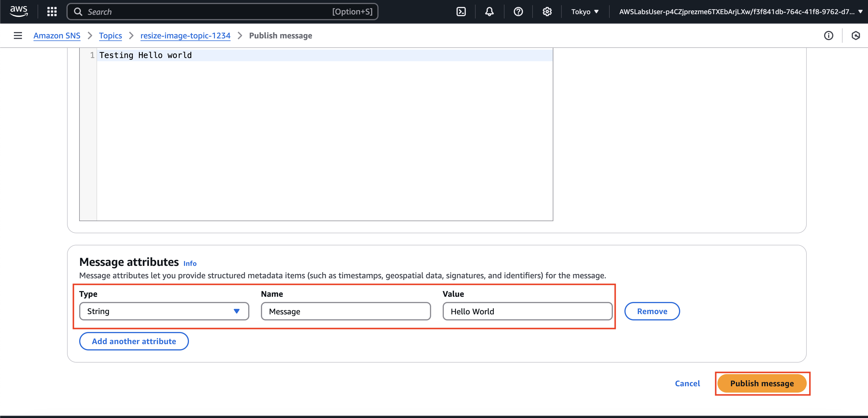
Task: Toggle the side navigation hamburger menu
Action: 18,35
